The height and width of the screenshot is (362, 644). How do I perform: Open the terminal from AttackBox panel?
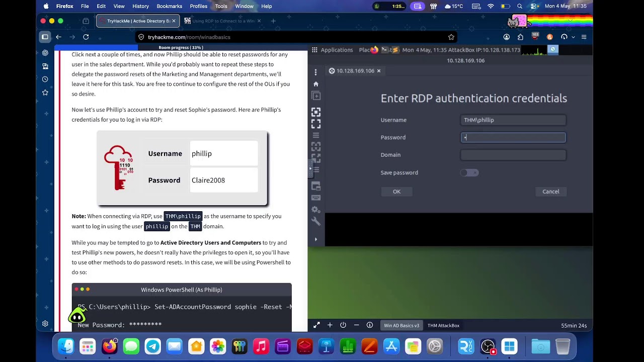(384, 50)
